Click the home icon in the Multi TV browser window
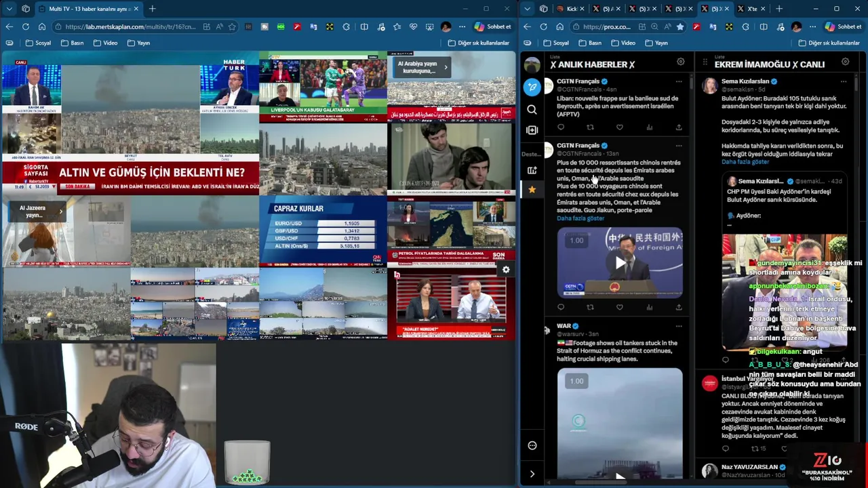 [42, 26]
